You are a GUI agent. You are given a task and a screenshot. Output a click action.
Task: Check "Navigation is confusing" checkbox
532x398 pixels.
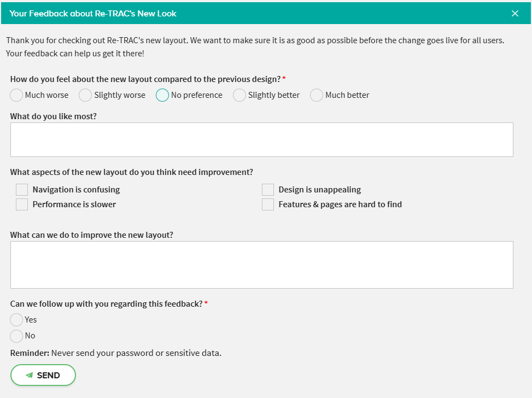22,190
